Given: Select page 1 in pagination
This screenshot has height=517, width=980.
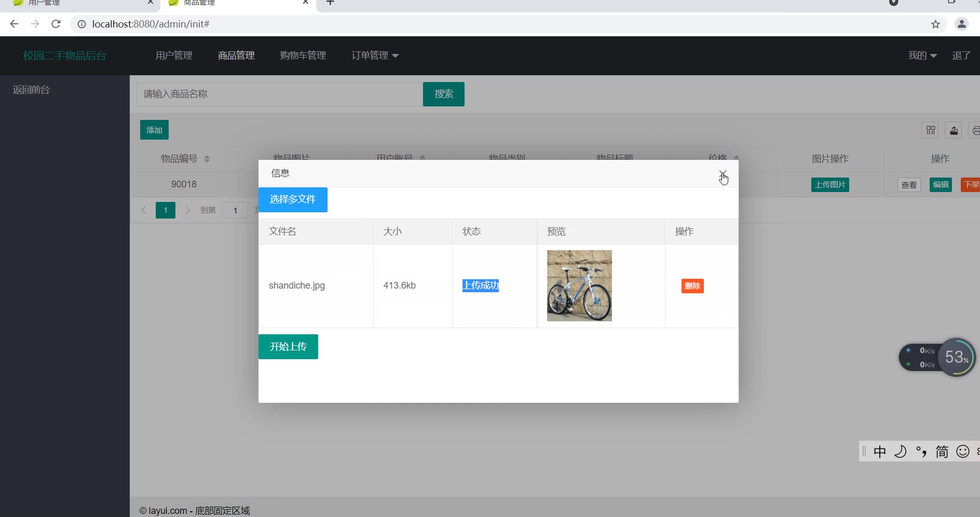Looking at the screenshot, I should pyautogui.click(x=166, y=210).
